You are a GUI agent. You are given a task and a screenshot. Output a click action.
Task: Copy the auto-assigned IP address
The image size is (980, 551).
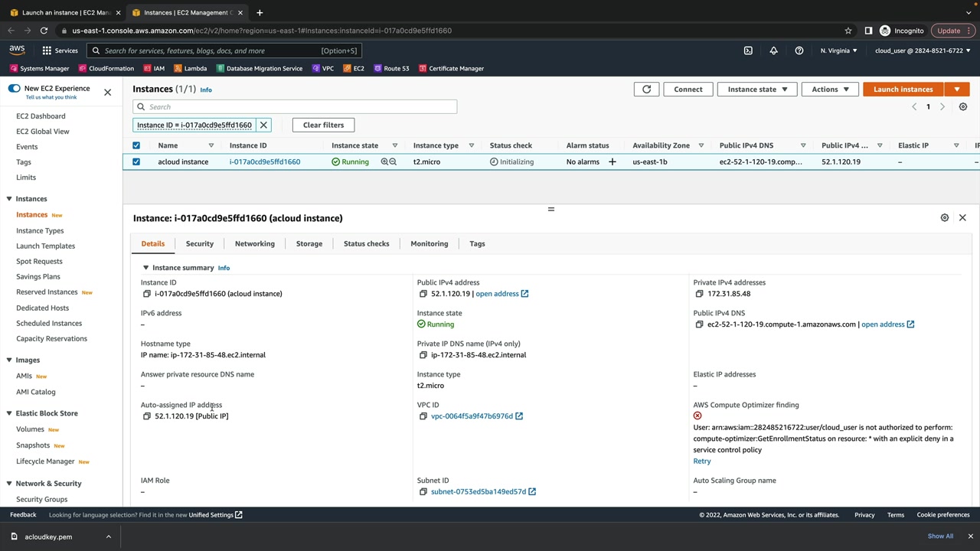147,416
